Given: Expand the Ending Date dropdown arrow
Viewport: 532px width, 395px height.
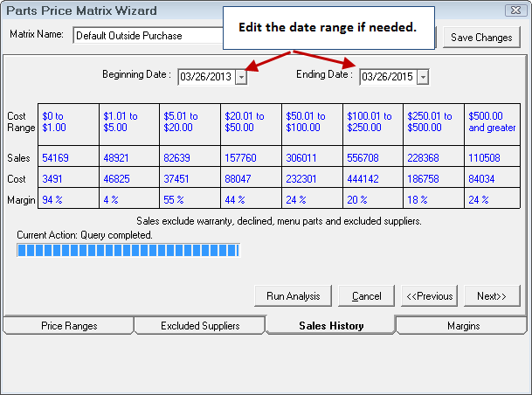Looking at the screenshot, I should (423, 77).
